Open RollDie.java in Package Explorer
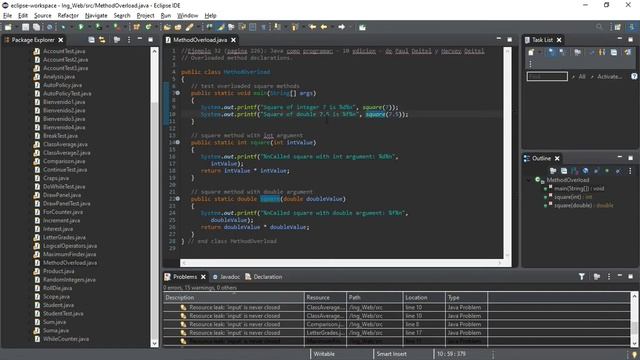Image resolution: width=640 pixels, height=360 pixels. point(57,288)
